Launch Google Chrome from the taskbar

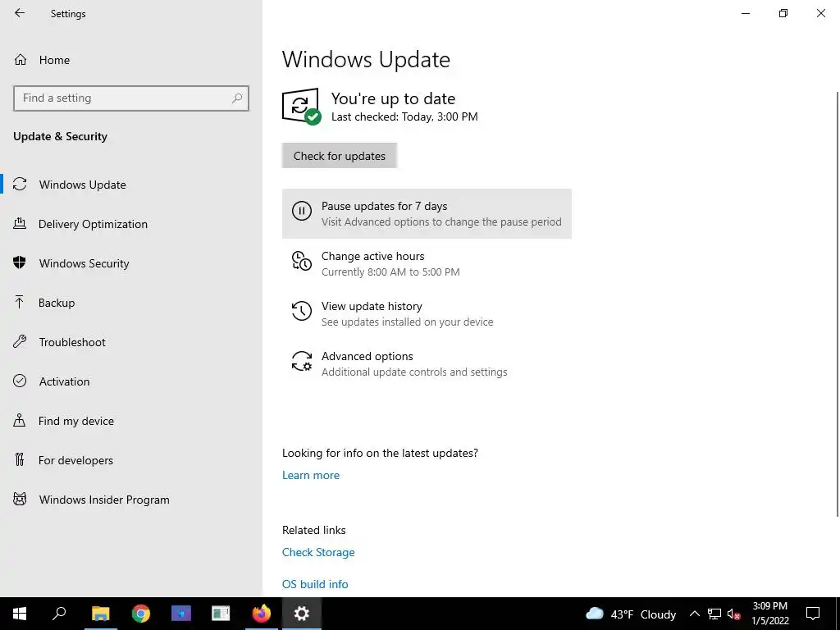141,614
